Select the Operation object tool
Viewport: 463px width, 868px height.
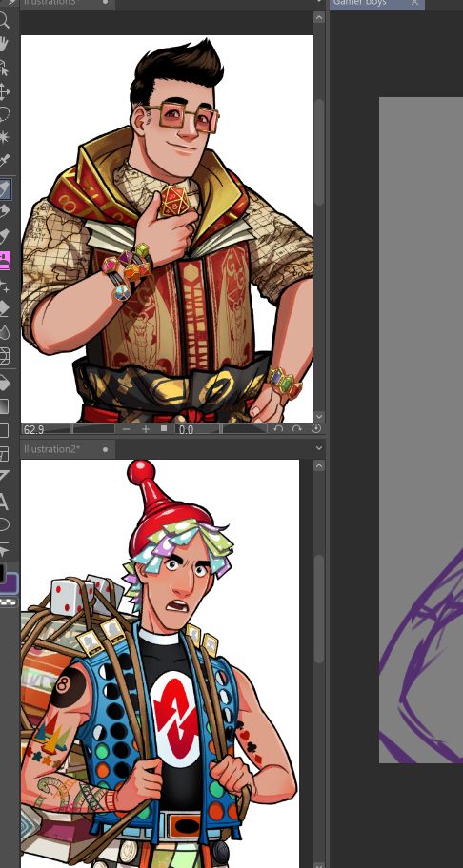pyautogui.click(x=5, y=68)
